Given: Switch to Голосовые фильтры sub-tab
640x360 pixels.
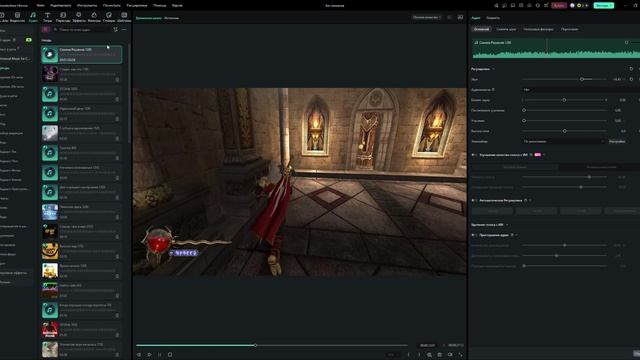Looking at the screenshot, I should (538, 29).
